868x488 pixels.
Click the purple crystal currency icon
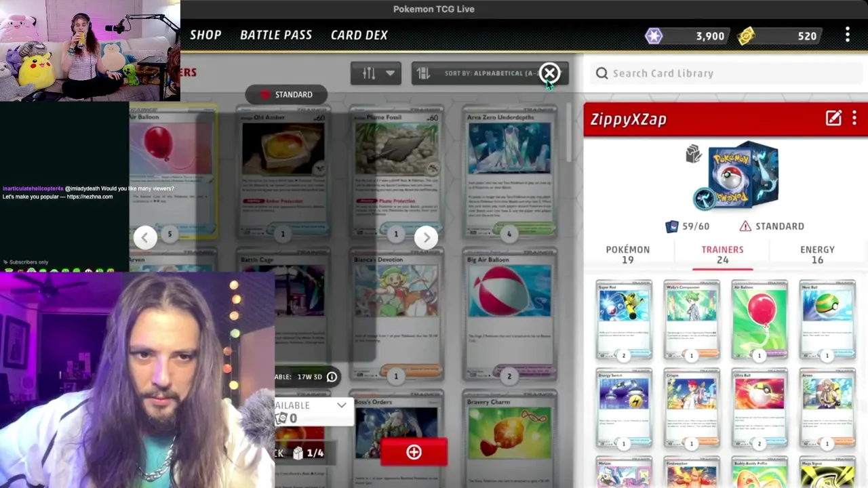[x=654, y=36]
